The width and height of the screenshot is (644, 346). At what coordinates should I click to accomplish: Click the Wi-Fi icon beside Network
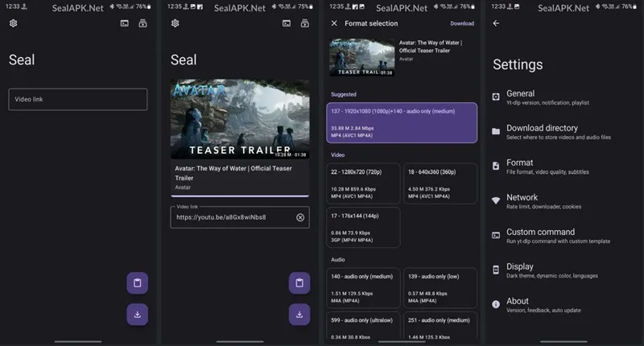(x=496, y=200)
